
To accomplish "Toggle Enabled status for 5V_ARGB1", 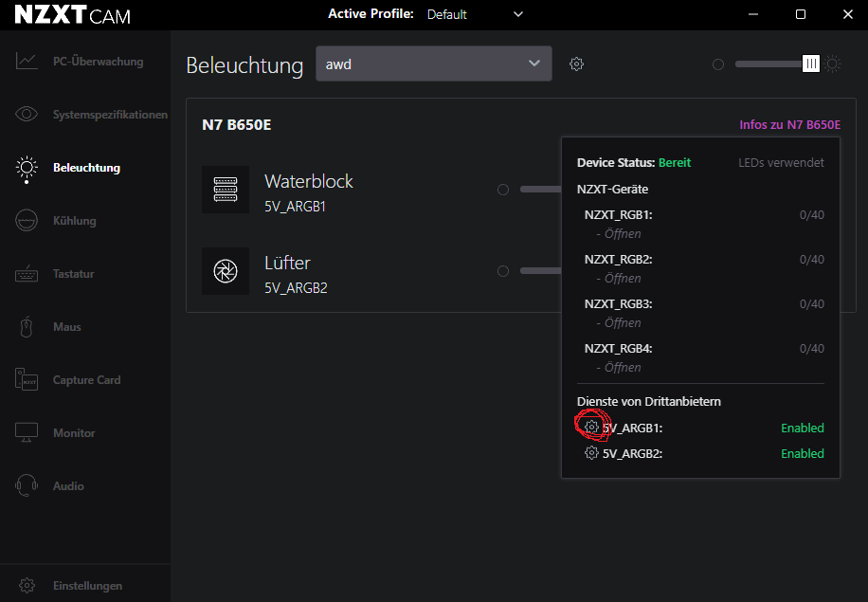I will pos(802,429).
